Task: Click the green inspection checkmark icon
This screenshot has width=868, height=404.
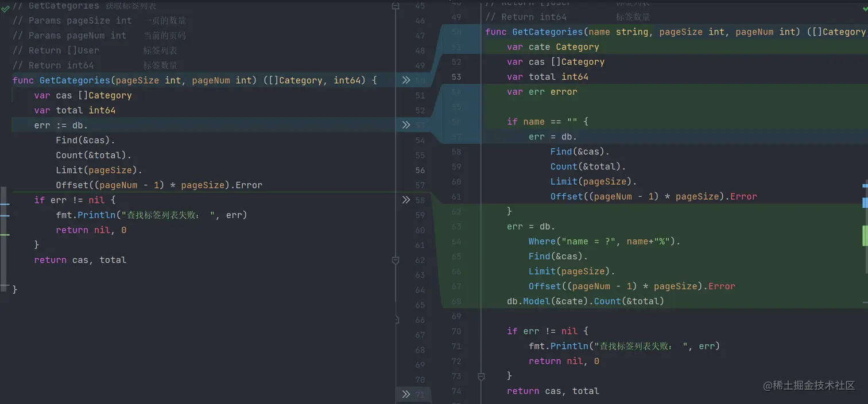Action: coord(5,9)
